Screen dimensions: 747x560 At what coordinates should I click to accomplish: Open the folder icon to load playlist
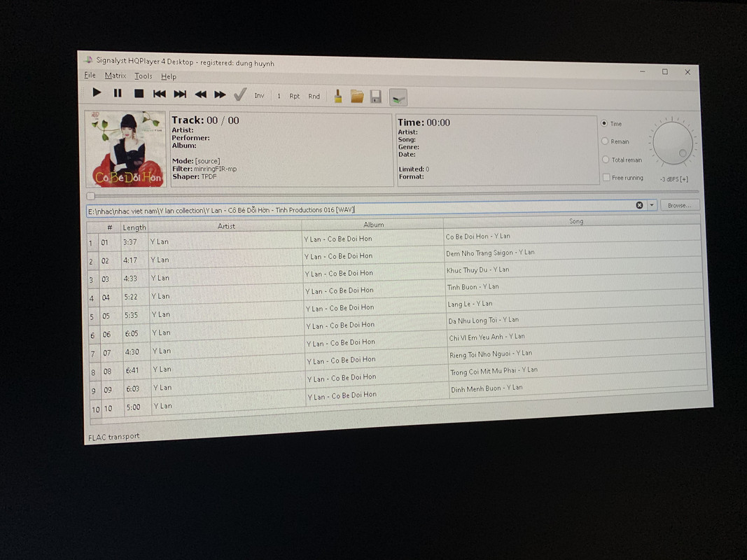point(357,97)
